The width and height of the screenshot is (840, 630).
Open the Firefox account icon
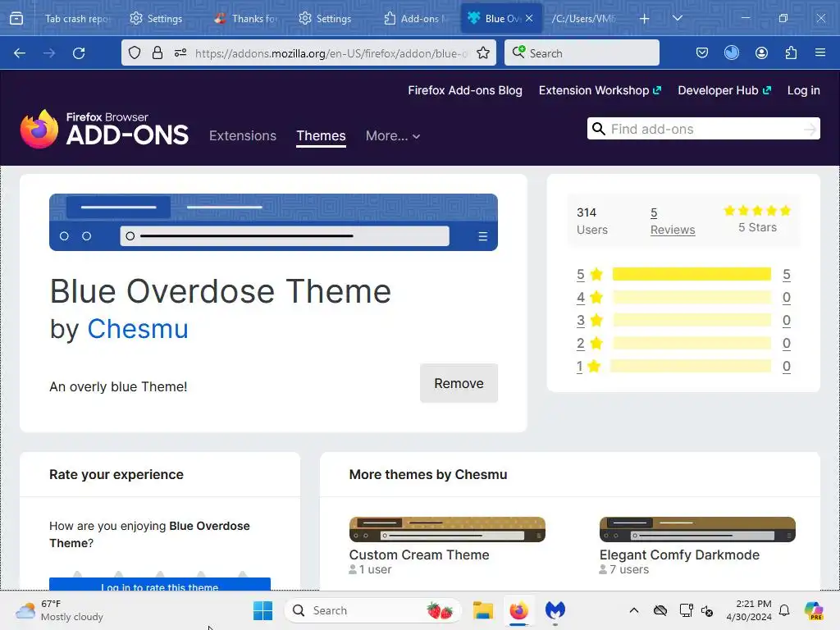point(761,53)
